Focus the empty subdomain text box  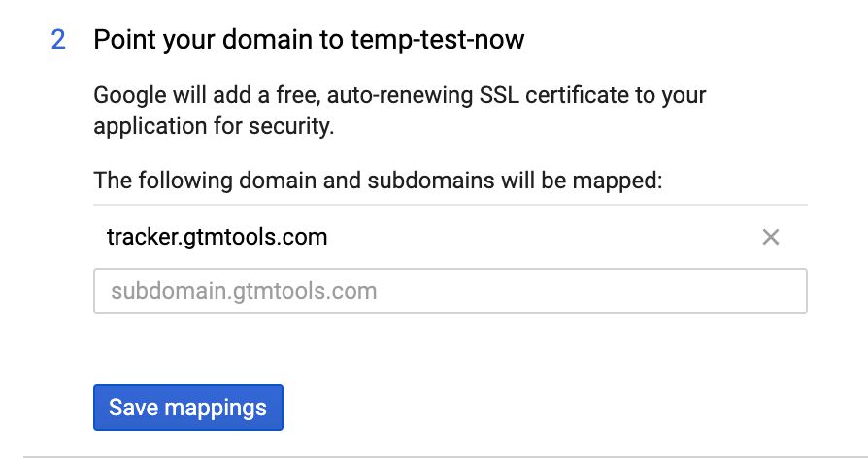tap(451, 291)
